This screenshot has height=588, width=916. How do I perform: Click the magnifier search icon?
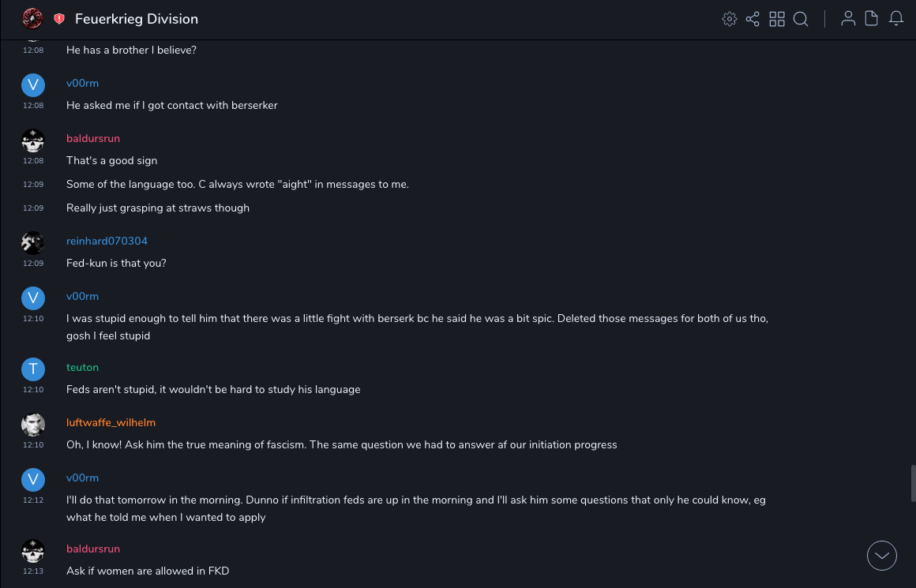[801, 19]
